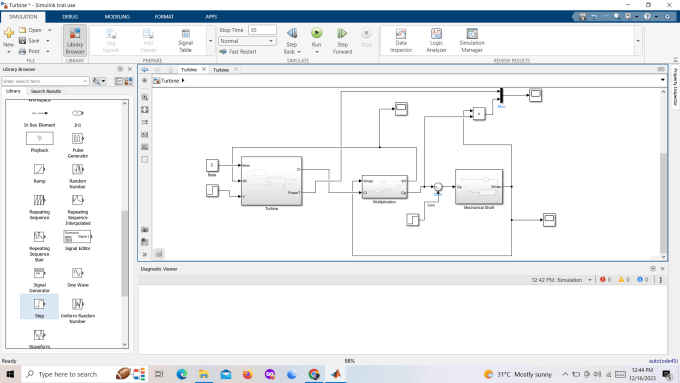680x383 pixels.
Task: Expand the Diagnostic Viewer Simulation dropdown
Action: point(590,280)
